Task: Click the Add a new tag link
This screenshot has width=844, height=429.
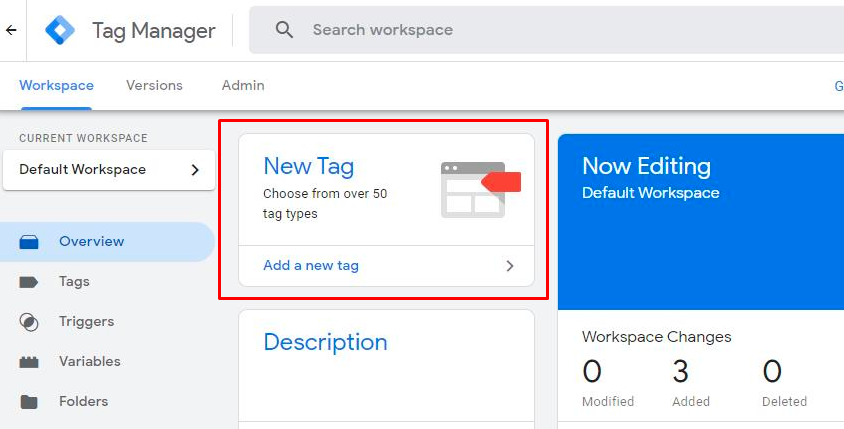Action: (311, 265)
